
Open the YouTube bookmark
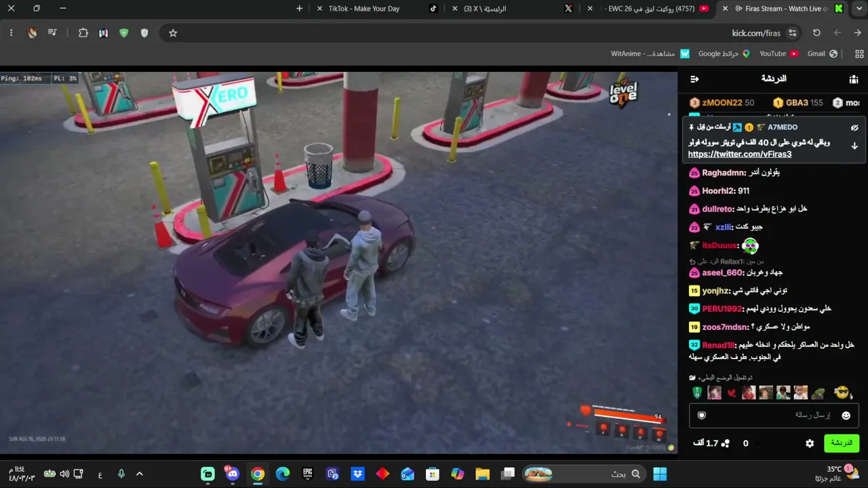pyautogui.click(x=778, y=54)
